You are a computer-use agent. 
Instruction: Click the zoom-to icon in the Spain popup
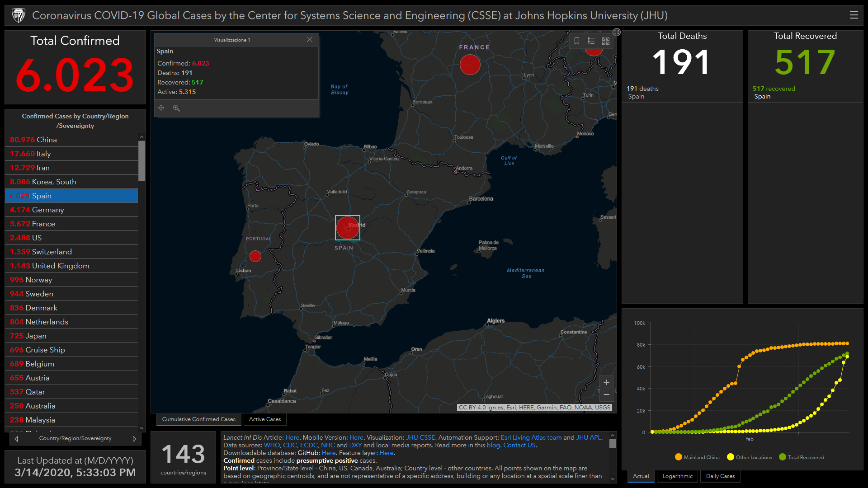(176, 108)
